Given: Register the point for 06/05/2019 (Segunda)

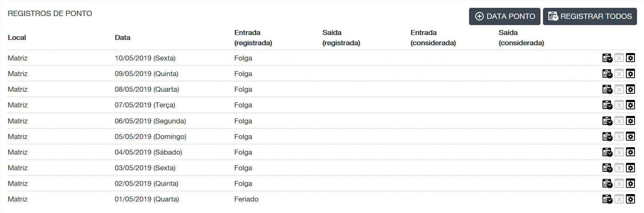Looking at the screenshot, I should 607,121.
